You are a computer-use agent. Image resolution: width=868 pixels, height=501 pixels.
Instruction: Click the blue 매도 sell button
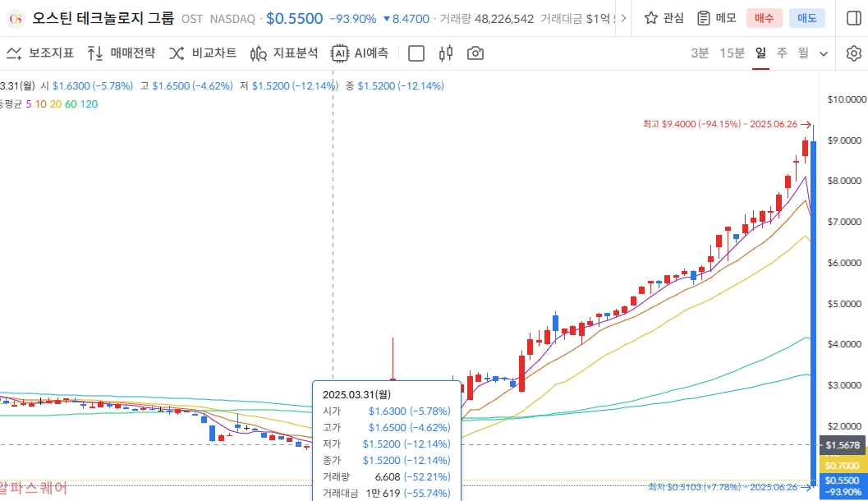806,18
